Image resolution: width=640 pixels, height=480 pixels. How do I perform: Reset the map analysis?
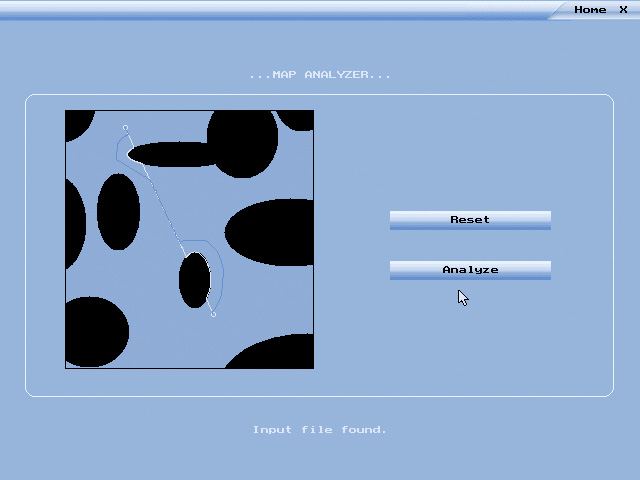(470, 220)
